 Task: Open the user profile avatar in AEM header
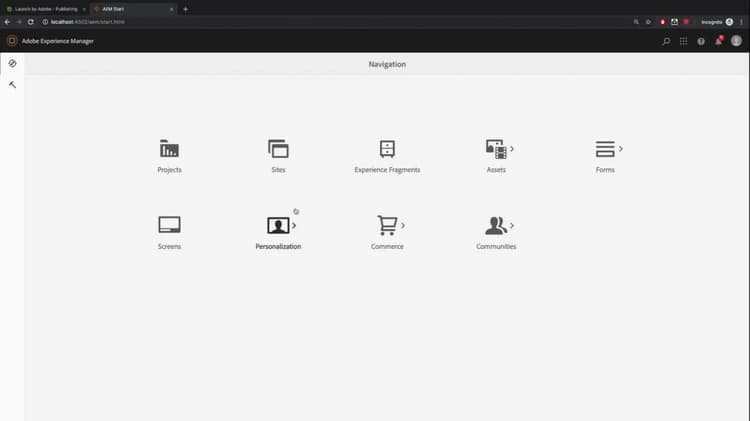point(736,41)
